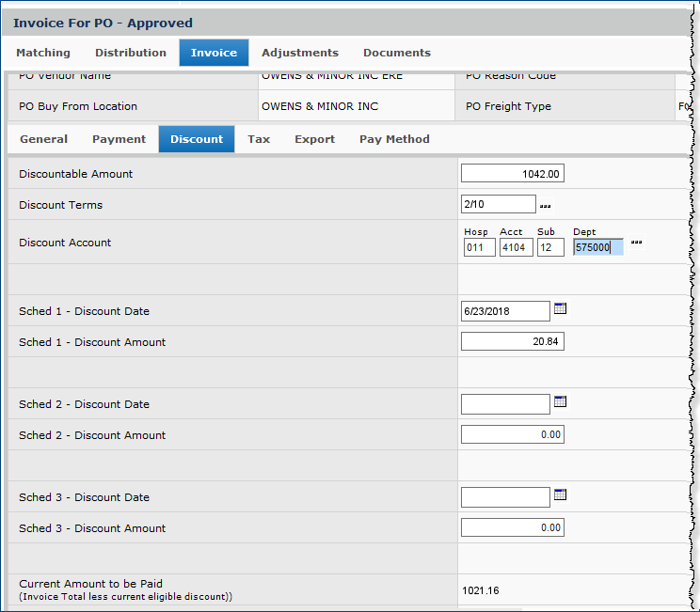Click the Dept field containing 575000
This screenshot has height=612, width=700.
point(597,247)
